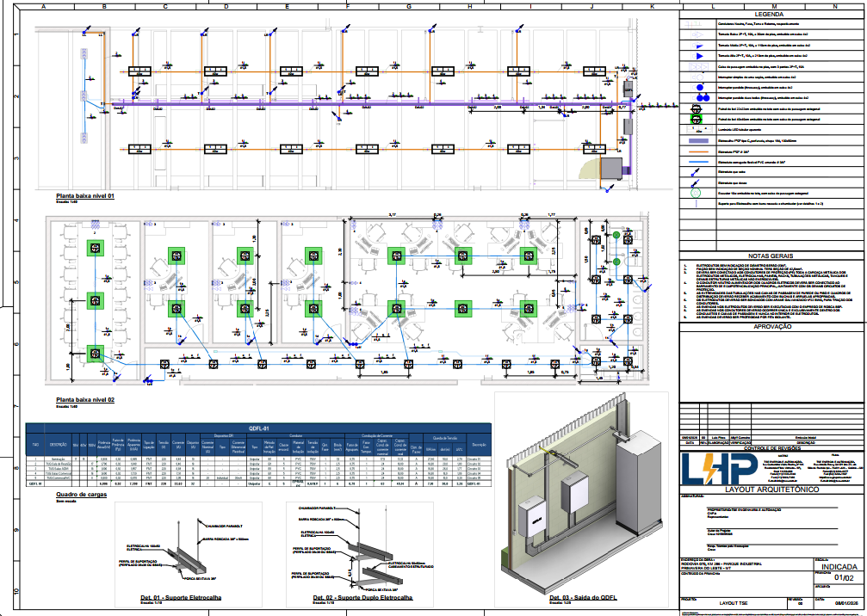The height and width of the screenshot is (616, 867).
Task: Click the blue conduit line sample in legend
Action: coord(697,162)
